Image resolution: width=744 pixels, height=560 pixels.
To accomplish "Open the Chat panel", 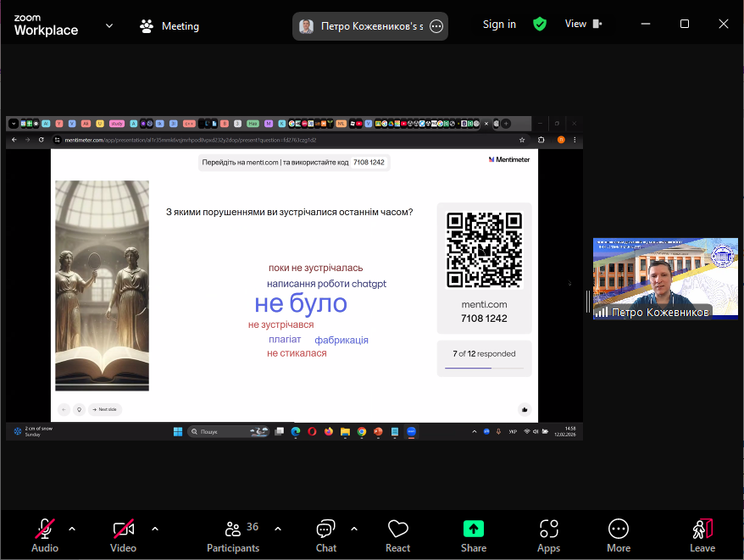I will [326, 535].
